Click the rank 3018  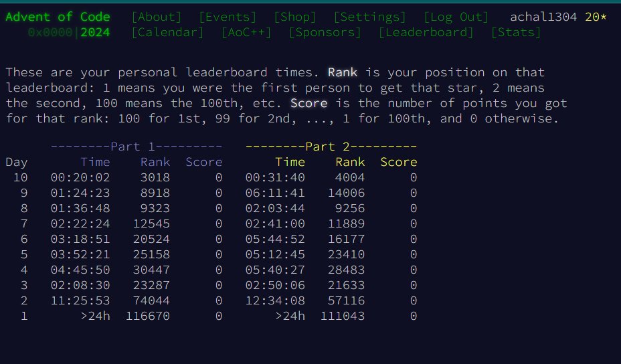[x=155, y=177]
